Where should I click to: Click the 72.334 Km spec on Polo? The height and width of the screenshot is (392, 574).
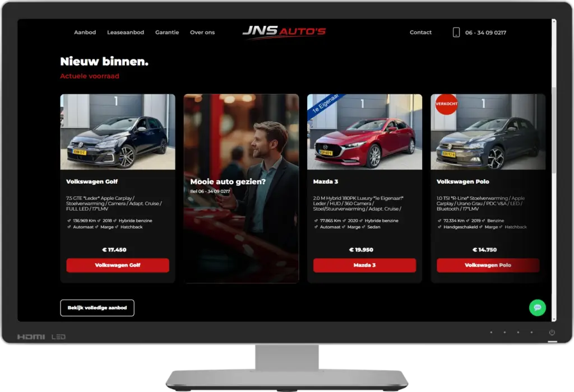coord(454,221)
